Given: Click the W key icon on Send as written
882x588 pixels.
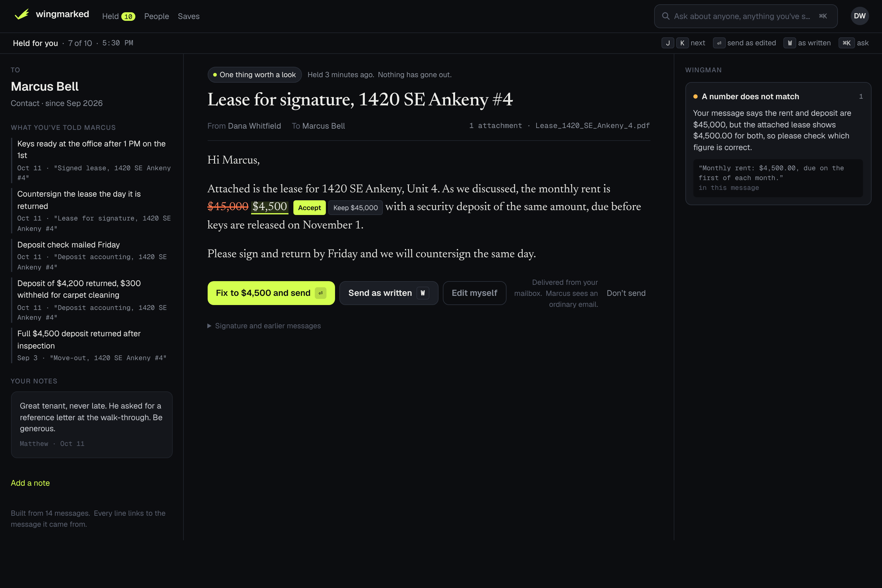Looking at the screenshot, I should (x=423, y=293).
